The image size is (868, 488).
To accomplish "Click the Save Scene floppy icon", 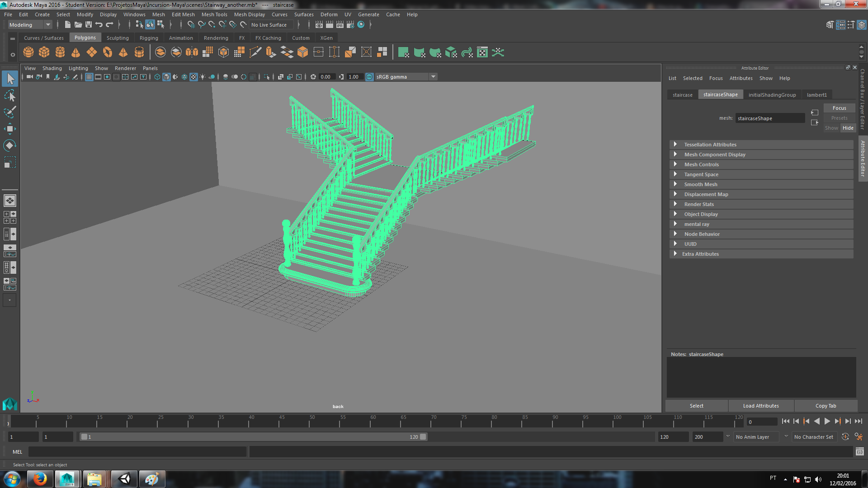I will 89,25.
